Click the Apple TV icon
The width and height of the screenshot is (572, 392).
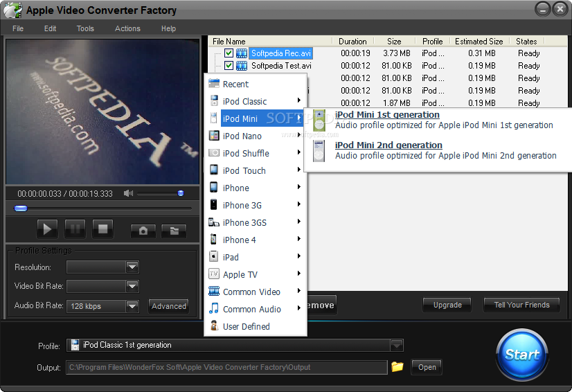click(214, 274)
